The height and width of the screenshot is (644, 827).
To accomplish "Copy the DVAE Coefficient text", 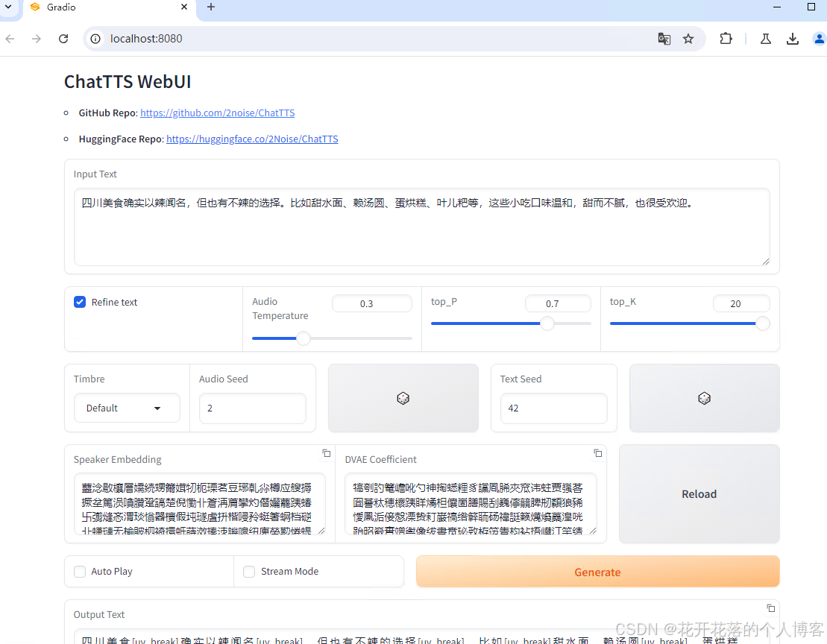I will (597, 453).
